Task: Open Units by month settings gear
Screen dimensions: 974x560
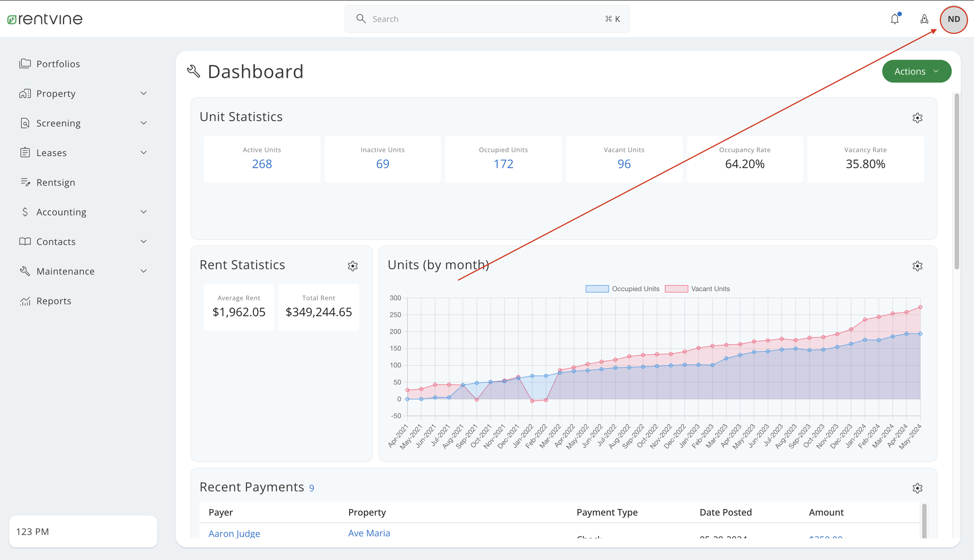Action: [x=917, y=266]
